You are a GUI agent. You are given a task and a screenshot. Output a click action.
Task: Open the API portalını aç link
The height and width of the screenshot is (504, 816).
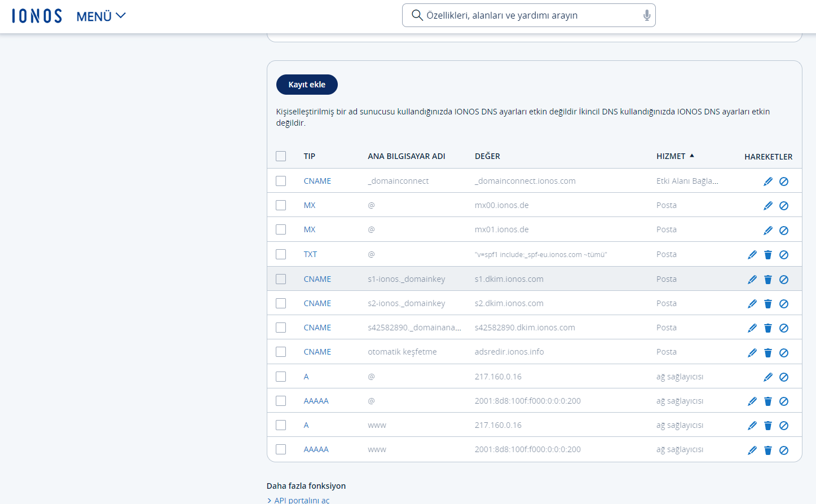[x=302, y=500]
